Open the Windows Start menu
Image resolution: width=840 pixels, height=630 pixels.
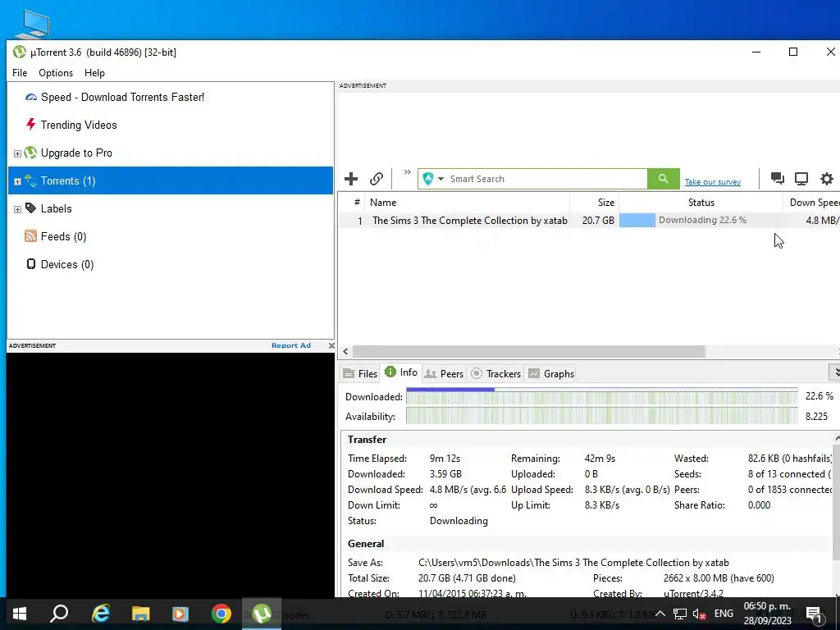(x=20, y=614)
